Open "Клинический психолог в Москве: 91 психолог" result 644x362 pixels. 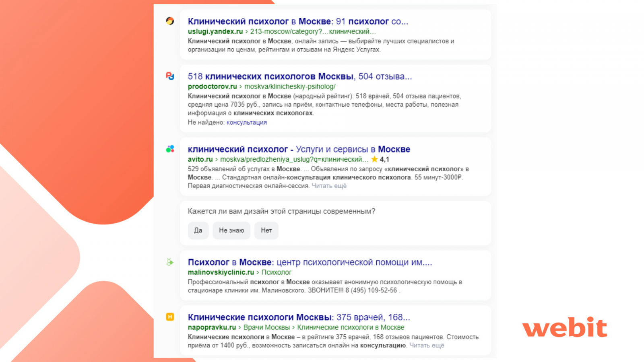[298, 21]
